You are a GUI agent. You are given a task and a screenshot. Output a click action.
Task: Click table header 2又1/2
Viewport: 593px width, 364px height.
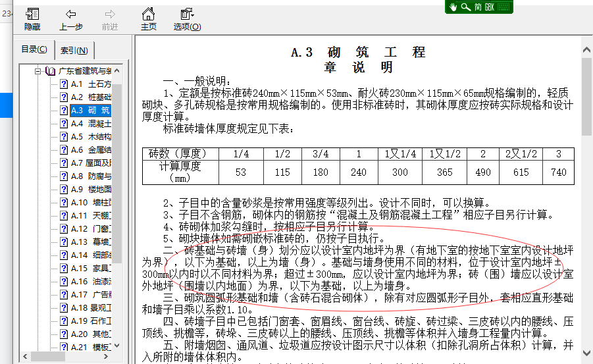click(521, 153)
